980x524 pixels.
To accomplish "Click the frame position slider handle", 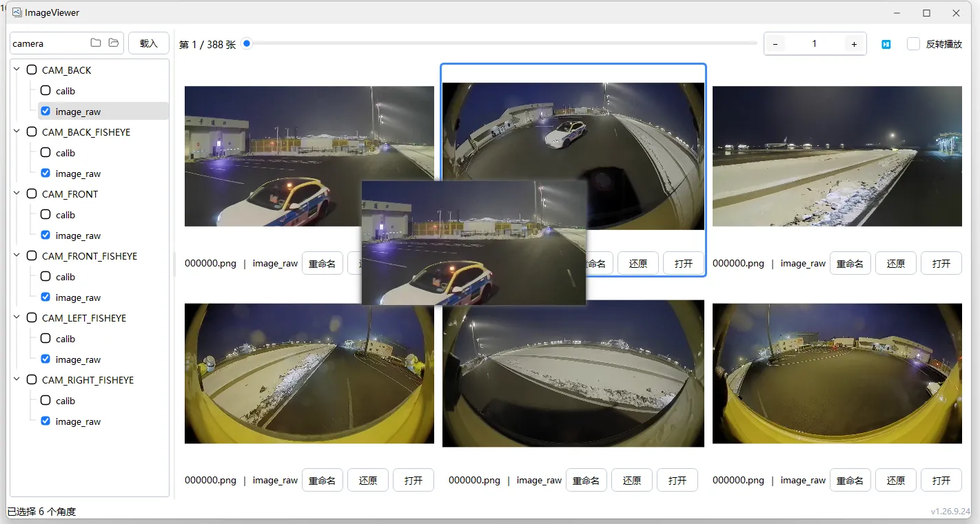I will [x=247, y=43].
